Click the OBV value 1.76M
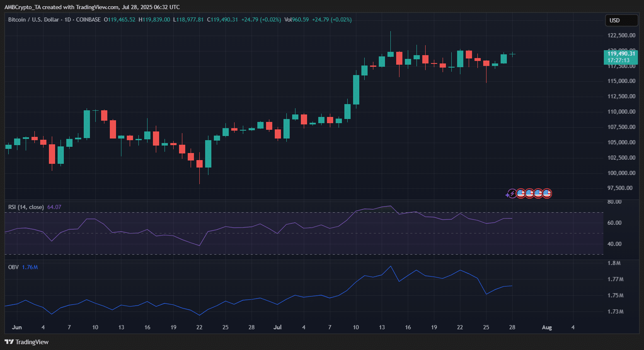This screenshot has height=350, width=644. click(30, 267)
